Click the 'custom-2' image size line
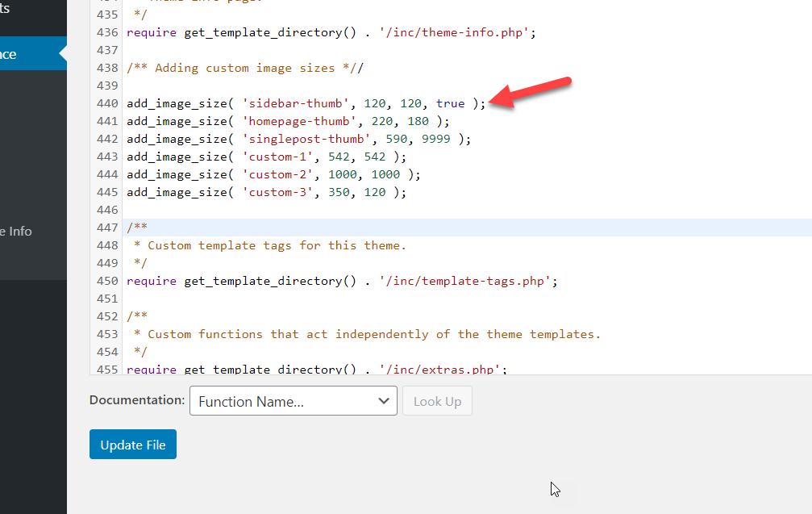The width and height of the screenshot is (812, 514). point(273,174)
